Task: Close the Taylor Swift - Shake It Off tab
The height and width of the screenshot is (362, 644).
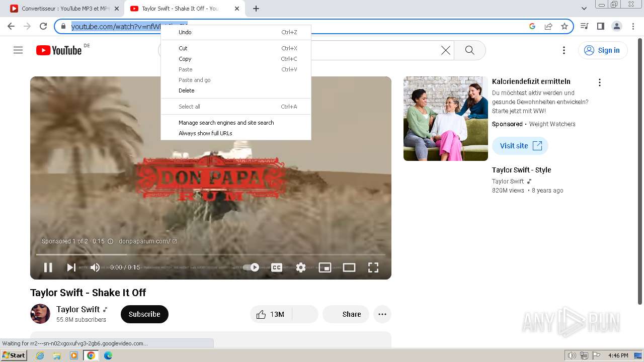Action: pos(237,9)
